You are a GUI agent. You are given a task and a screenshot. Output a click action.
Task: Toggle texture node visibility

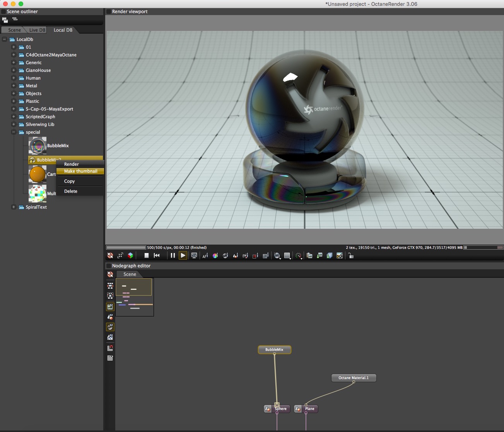[x=110, y=337]
